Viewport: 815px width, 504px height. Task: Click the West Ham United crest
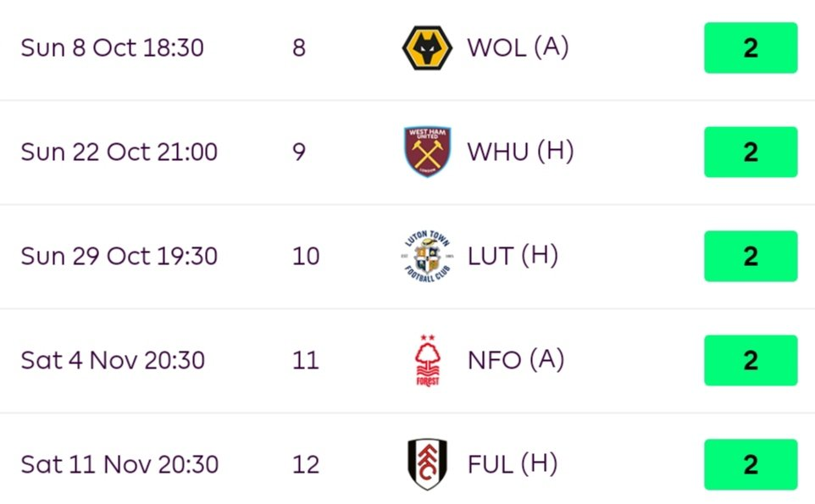tap(427, 152)
